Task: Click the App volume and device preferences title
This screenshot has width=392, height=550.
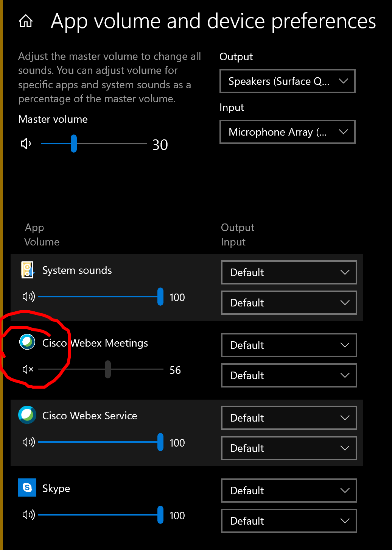Action: coord(213,21)
